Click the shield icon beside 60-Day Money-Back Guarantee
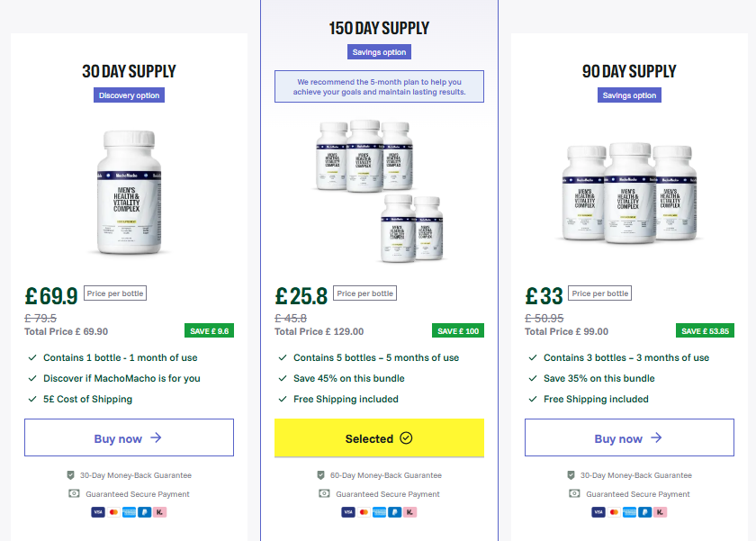756x541 pixels. coord(320,474)
